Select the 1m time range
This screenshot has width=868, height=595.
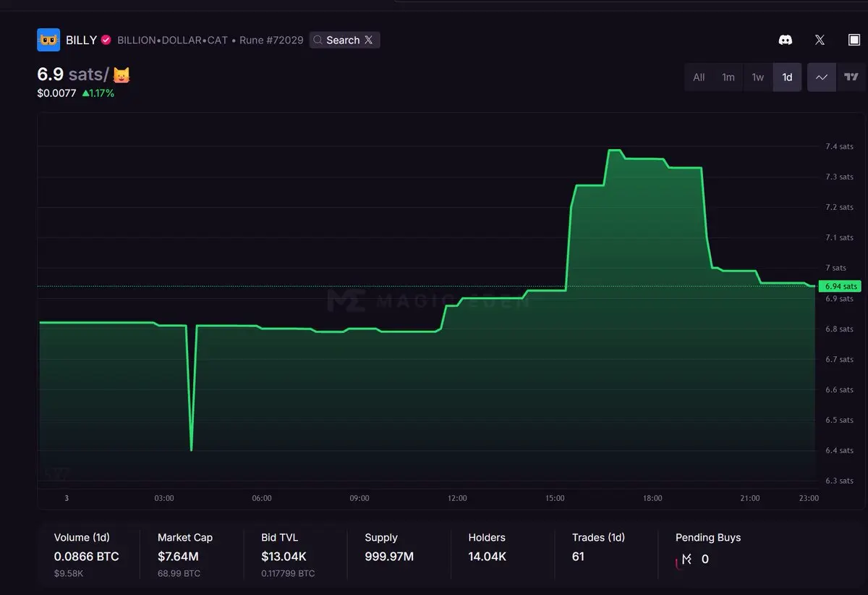point(728,77)
